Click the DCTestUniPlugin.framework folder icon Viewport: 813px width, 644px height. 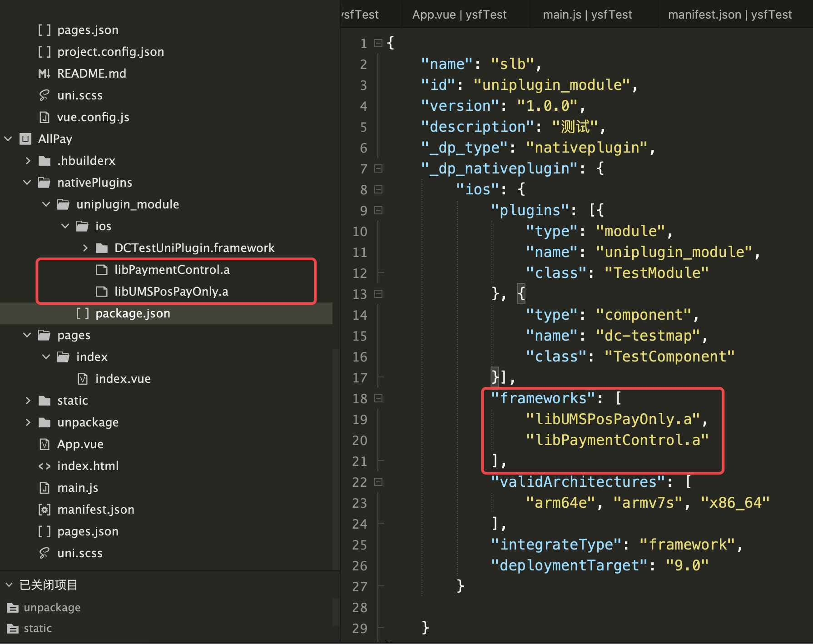pyautogui.click(x=102, y=248)
